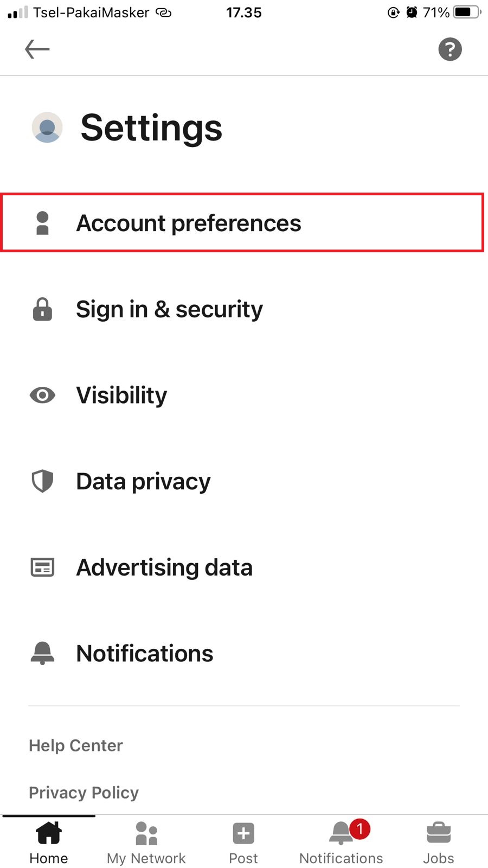This screenshot has height=868, width=488.
Task: Click the shield icon for Data privacy
Action: point(42,481)
